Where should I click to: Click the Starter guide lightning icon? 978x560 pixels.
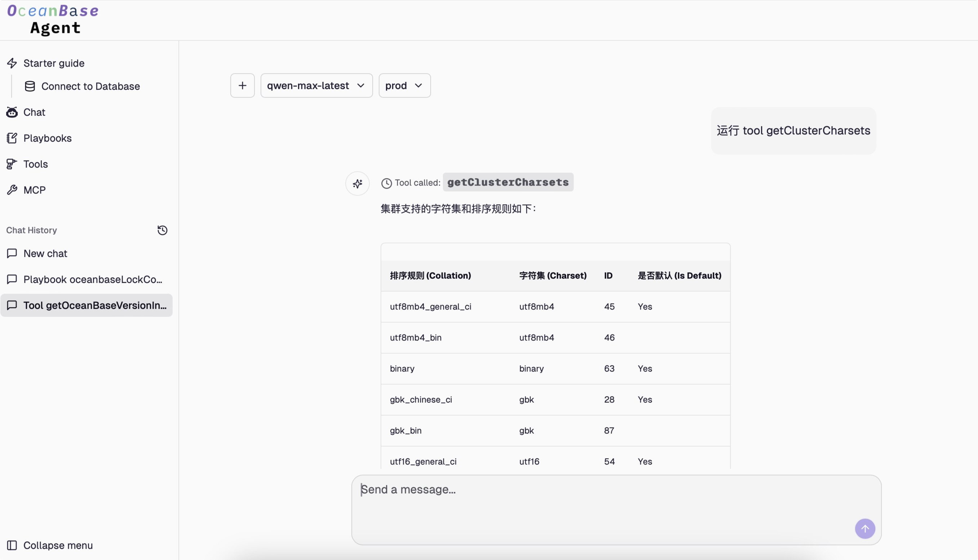tap(12, 63)
